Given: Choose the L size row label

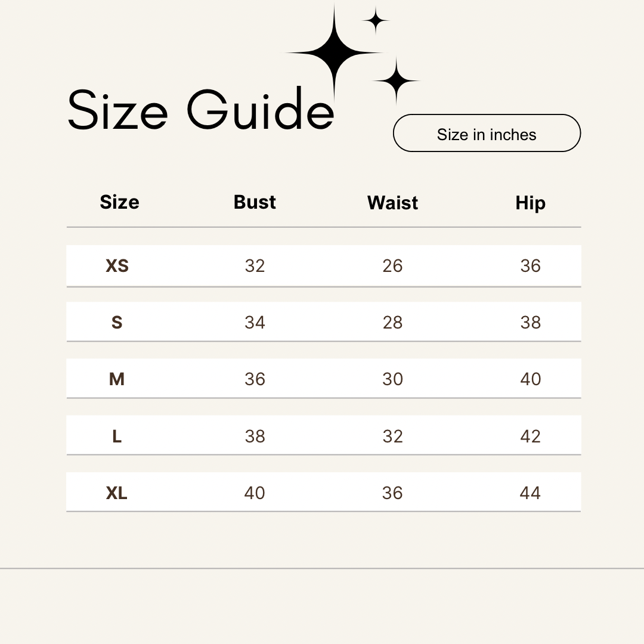Looking at the screenshot, I should point(117,436).
